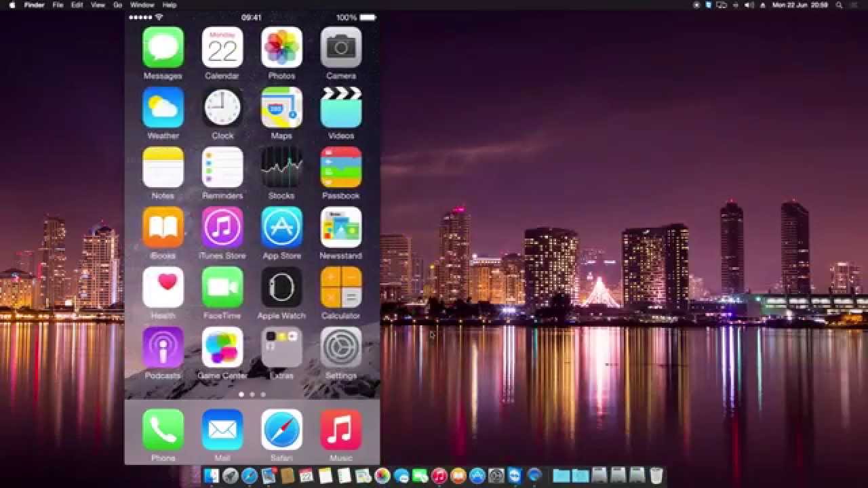Open the File menu
Image resolution: width=868 pixels, height=488 pixels.
pyautogui.click(x=58, y=5)
